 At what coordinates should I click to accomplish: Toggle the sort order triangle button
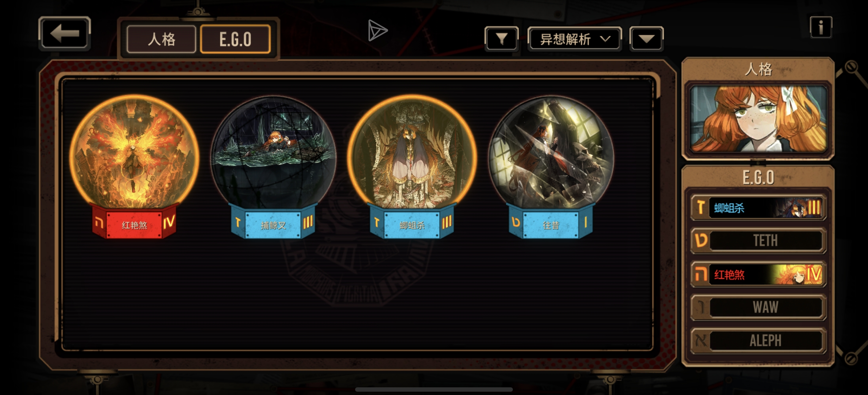point(646,39)
